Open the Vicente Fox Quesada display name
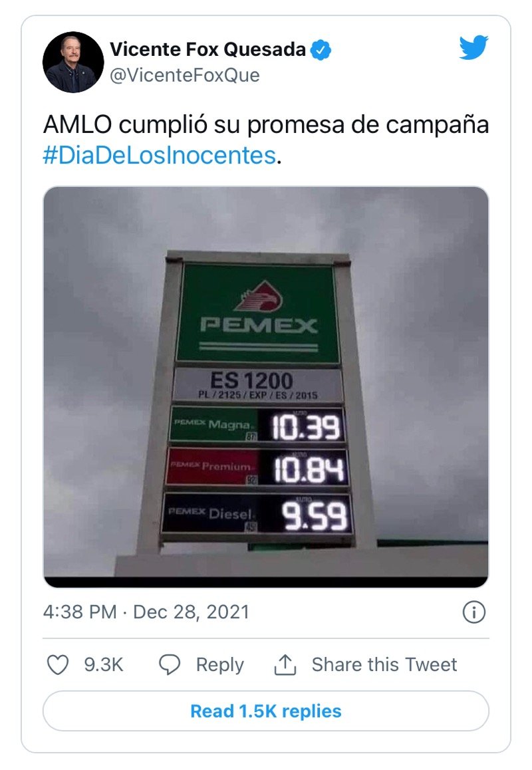Screen dimensions: 532x770 tap(207, 49)
